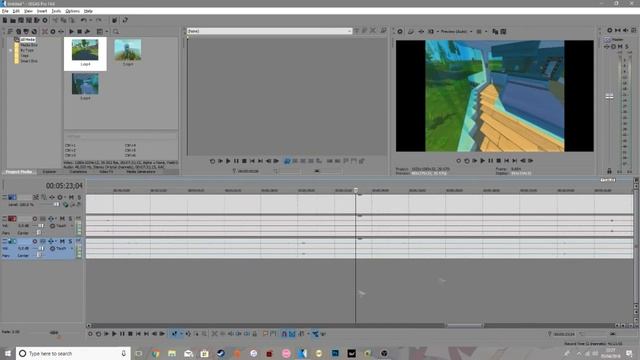Mute the highlighted blue audio track

pyautogui.click(x=62, y=241)
